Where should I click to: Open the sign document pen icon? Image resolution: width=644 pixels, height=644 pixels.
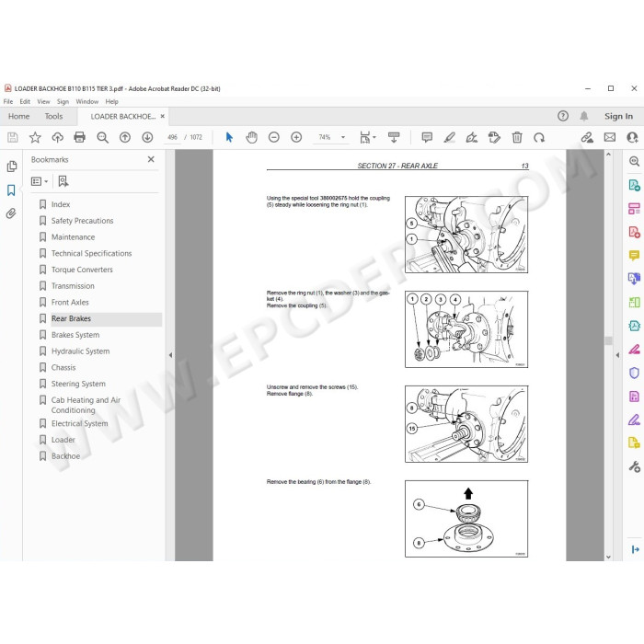[x=471, y=137]
